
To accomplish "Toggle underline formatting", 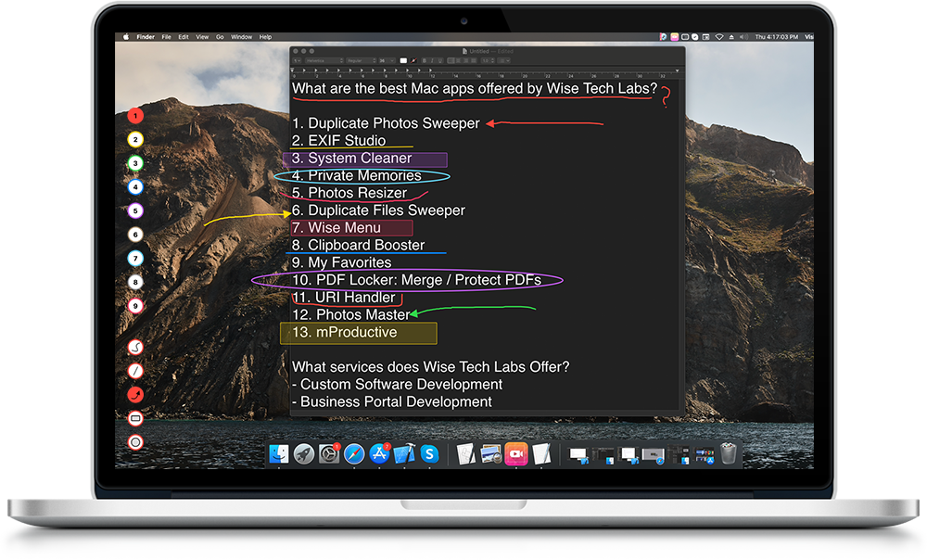I will tap(439, 60).
